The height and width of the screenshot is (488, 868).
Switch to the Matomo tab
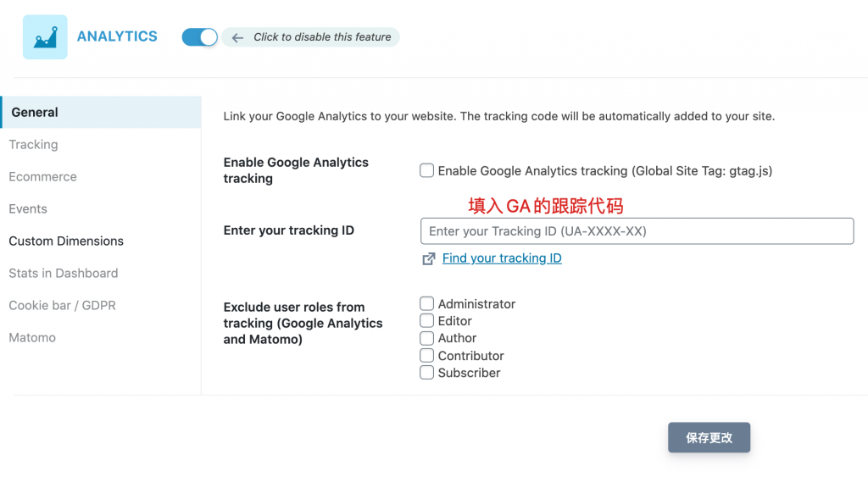click(x=32, y=338)
